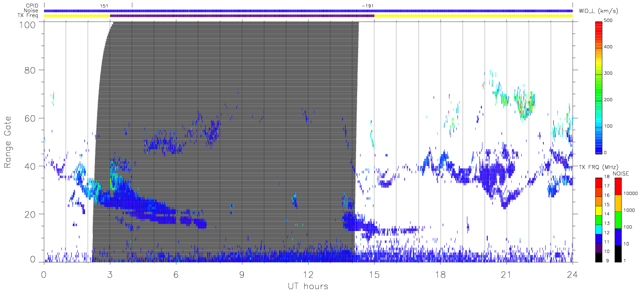Click the CPID label at top left
This screenshot has width=644, height=297.
pyautogui.click(x=32, y=6)
